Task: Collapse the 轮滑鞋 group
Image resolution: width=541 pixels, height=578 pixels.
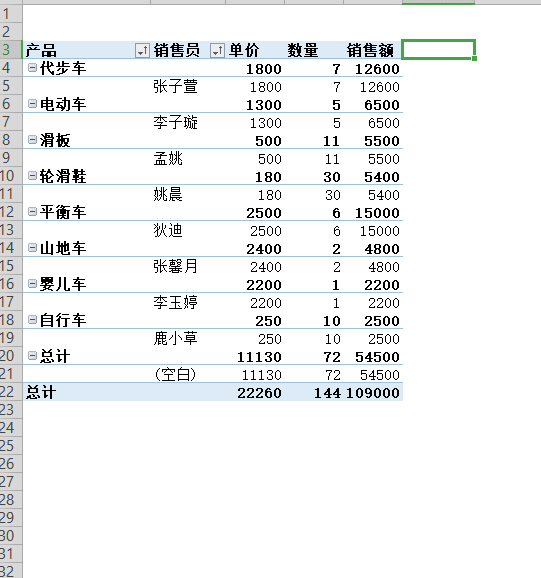Action: [x=32, y=176]
